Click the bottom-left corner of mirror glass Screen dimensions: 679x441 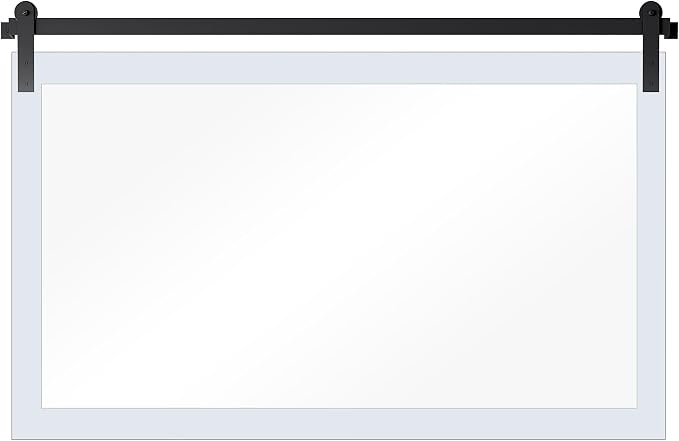pyautogui.click(x=43, y=407)
